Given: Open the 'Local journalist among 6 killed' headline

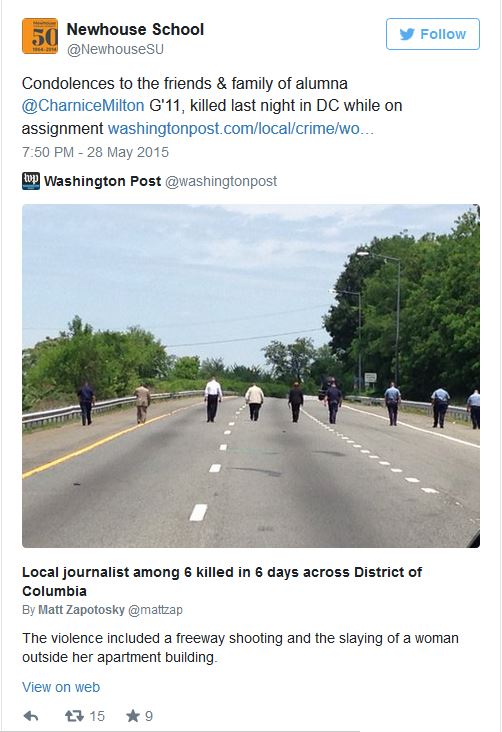Looking at the screenshot, I should [x=222, y=581].
